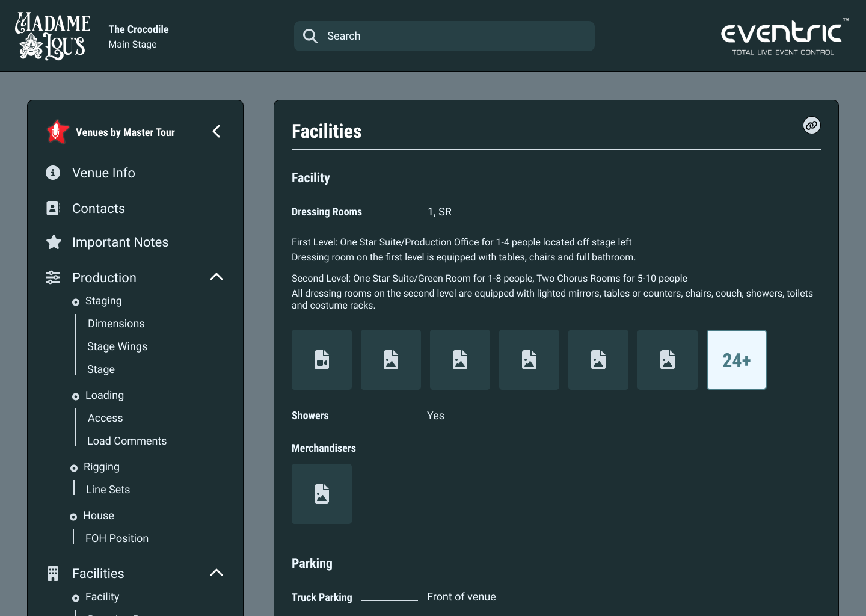Click the Merchandisers label
866x616 pixels.
[324, 448]
